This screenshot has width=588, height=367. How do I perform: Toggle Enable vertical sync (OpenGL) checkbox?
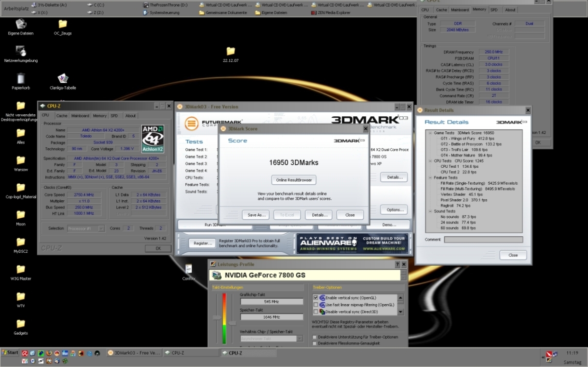click(x=316, y=298)
